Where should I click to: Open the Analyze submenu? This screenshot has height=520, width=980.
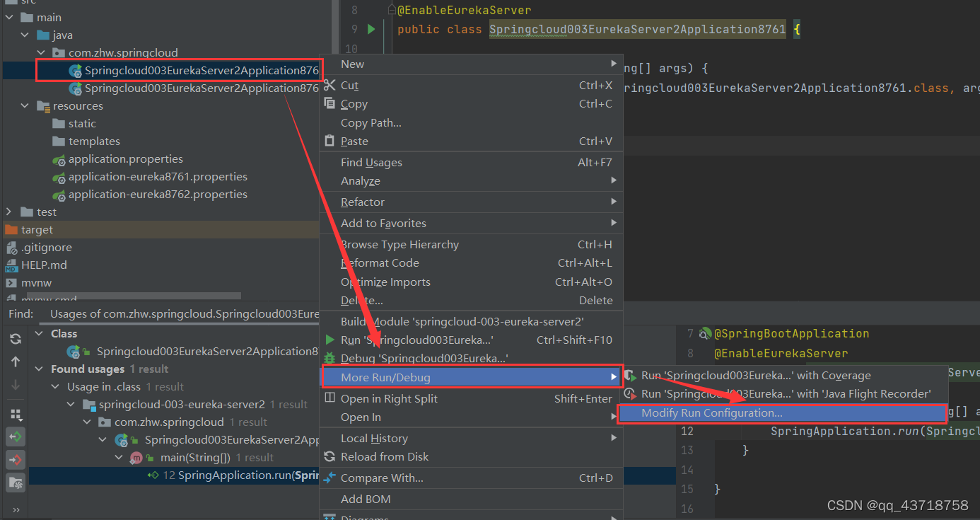pos(471,180)
